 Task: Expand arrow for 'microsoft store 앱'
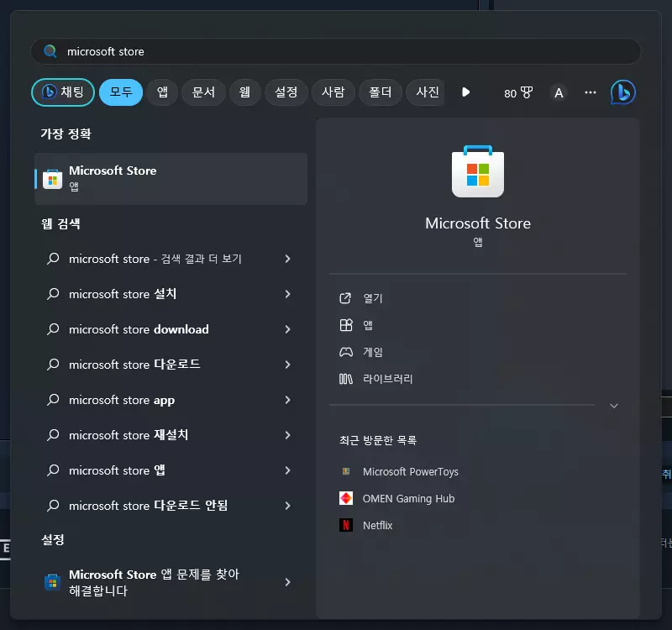coord(287,470)
